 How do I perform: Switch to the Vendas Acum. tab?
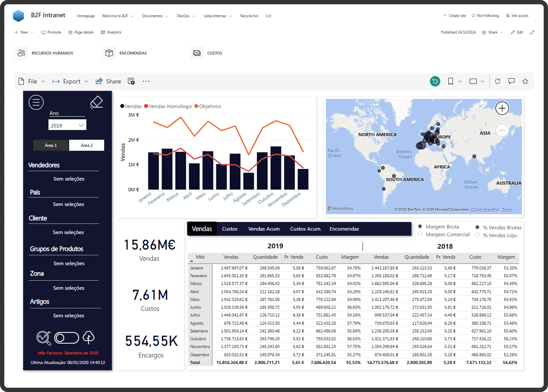[264, 229]
